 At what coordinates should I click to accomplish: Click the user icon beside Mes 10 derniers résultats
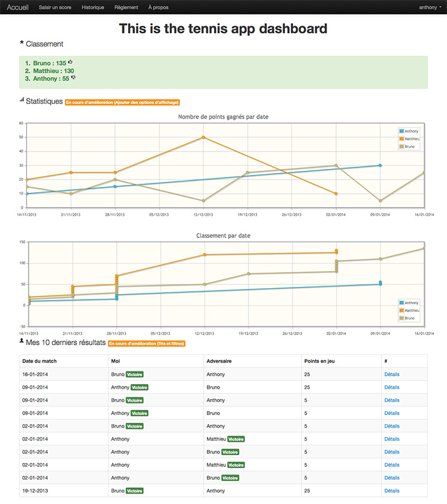pyautogui.click(x=22, y=341)
